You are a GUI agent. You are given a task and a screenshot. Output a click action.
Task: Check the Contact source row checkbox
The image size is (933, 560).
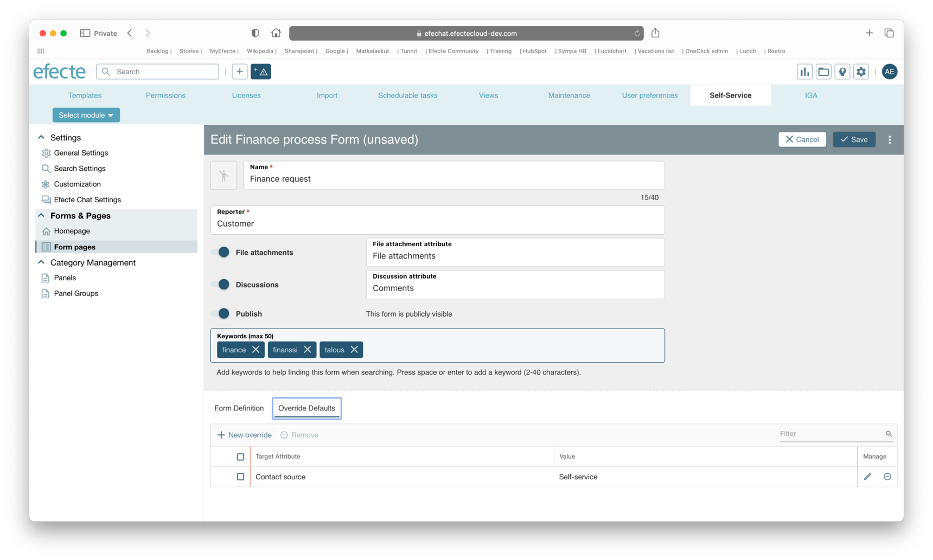coord(240,477)
